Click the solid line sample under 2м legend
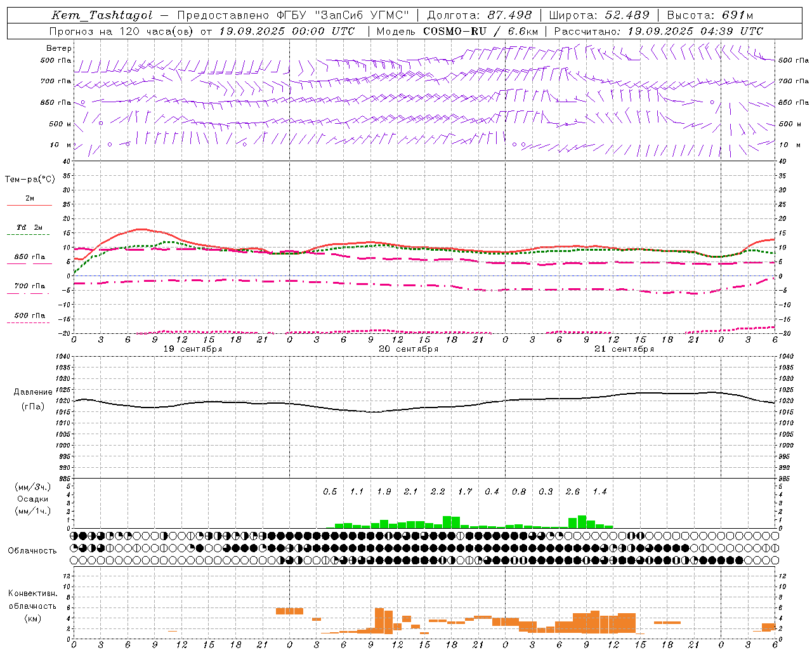This screenshot has width=812, height=650. click(29, 205)
